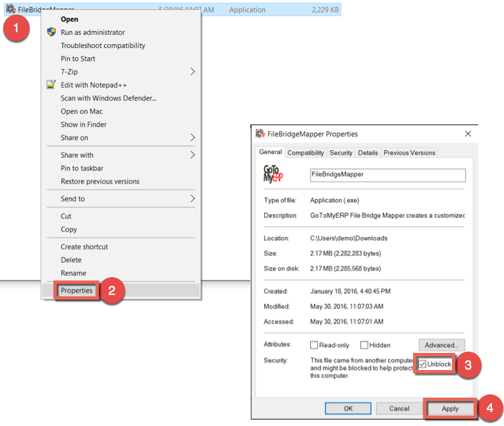Select Send to entry

(72, 199)
